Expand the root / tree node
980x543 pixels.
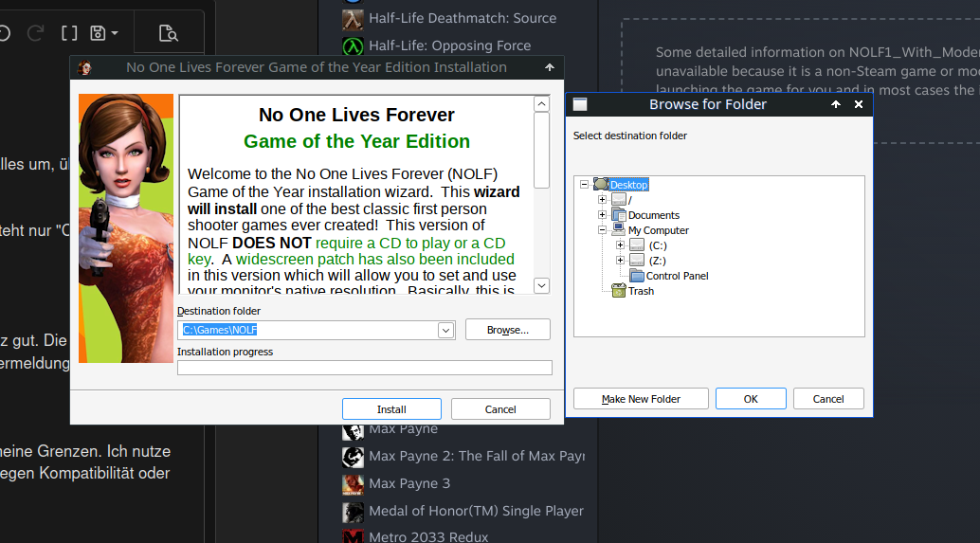[602, 200]
